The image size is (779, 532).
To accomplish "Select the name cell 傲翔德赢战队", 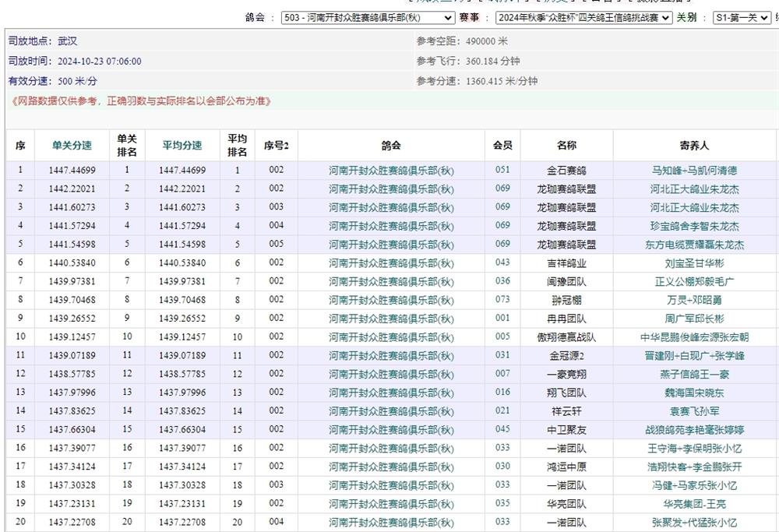I will click(566, 337).
